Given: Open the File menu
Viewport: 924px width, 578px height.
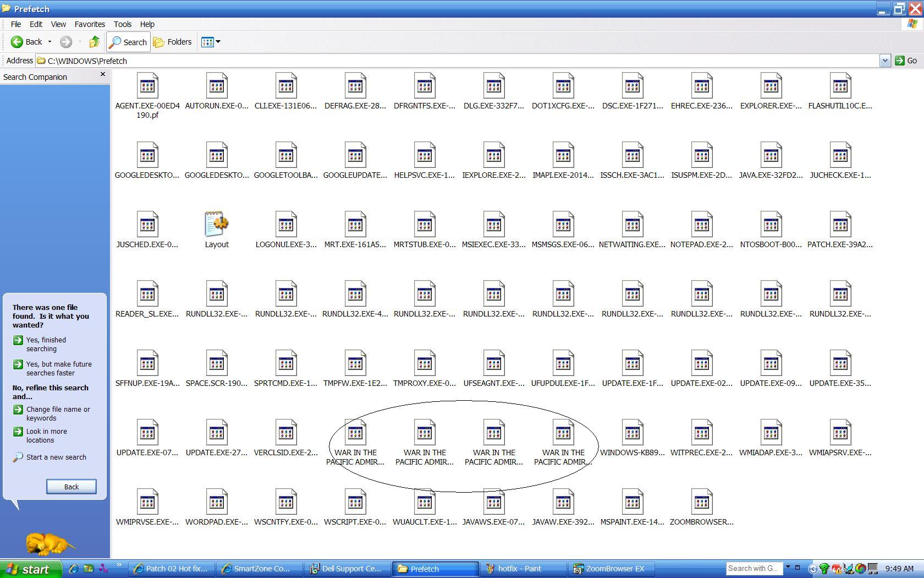Looking at the screenshot, I should click(x=16, y=24).
